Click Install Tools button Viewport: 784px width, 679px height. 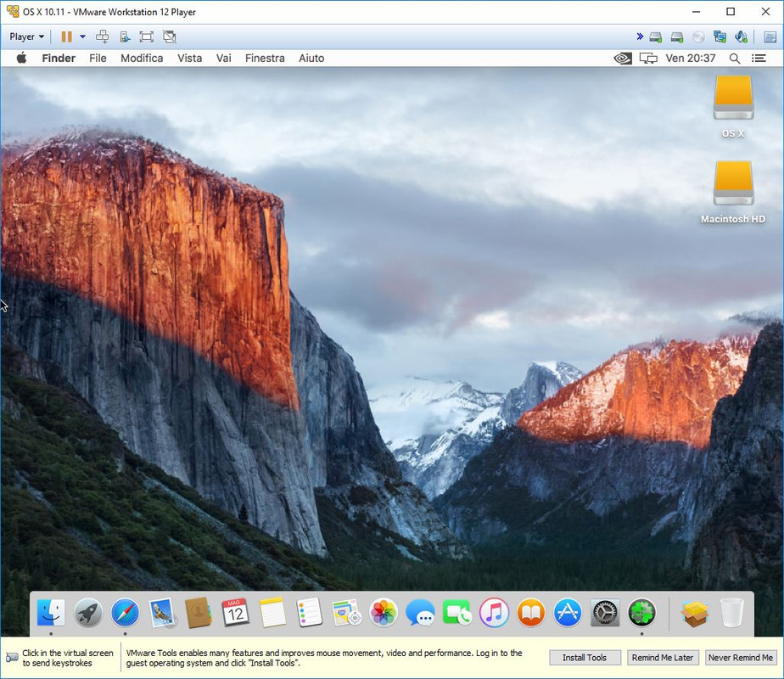pyautogui.click(x=585, y=658)
